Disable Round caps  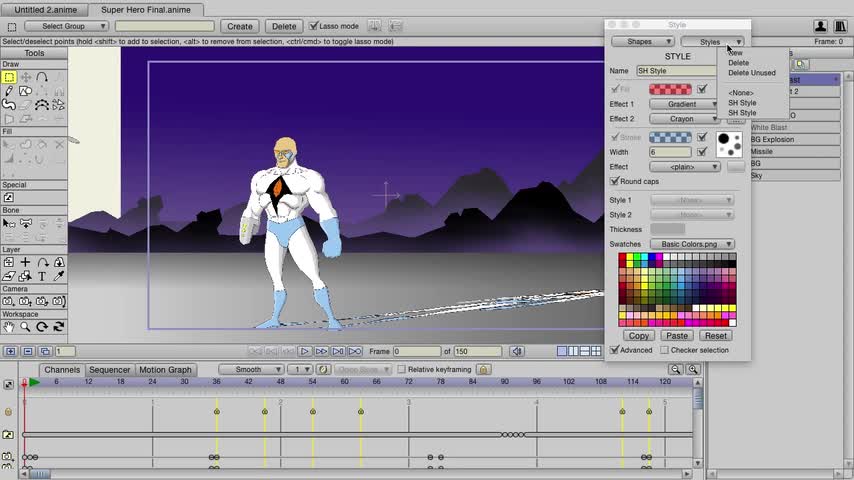point(615,181)
